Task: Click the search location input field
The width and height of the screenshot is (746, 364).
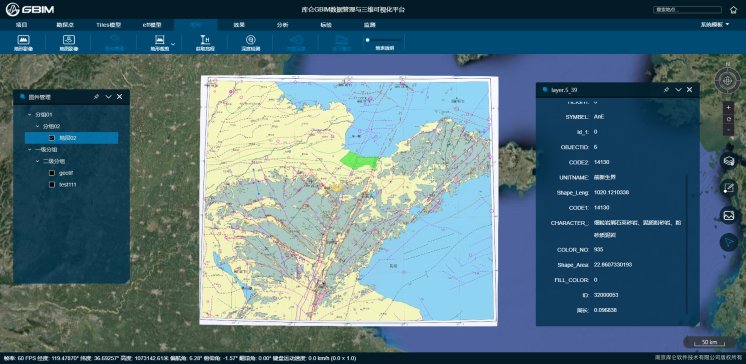Action: click(x=687, y=10)
